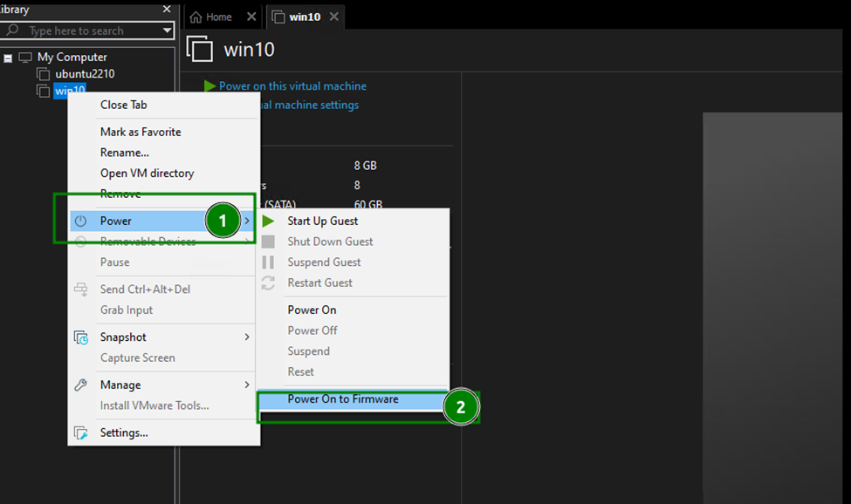The image size is (851, 504).
Task: Click the Power menu icon
Action: coord(80,221)
